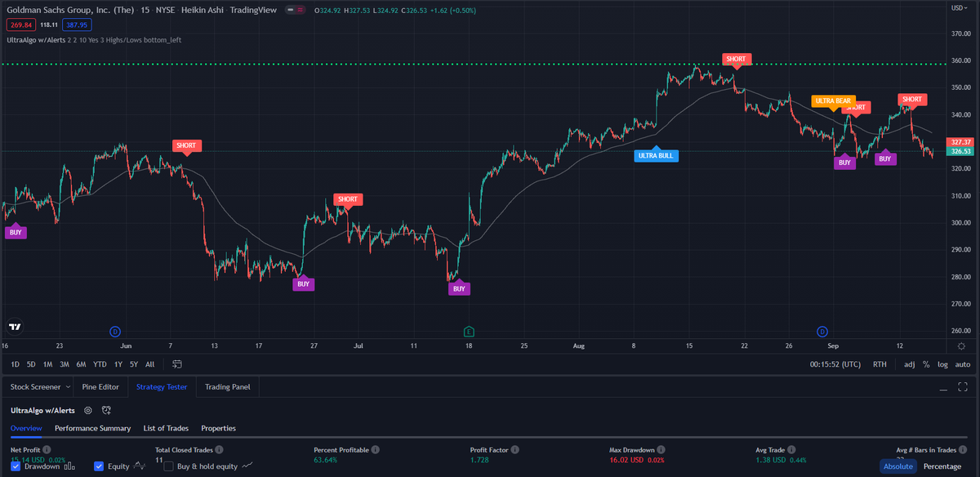Click the Max Drawdown info icon
The image size is (980, 477).
click(x=661, y=450)
